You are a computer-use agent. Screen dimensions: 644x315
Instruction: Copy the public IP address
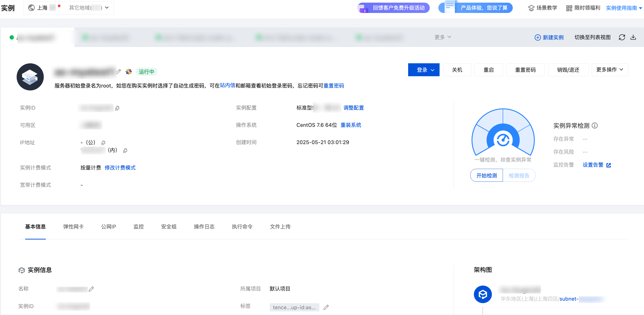pos(103,143)
